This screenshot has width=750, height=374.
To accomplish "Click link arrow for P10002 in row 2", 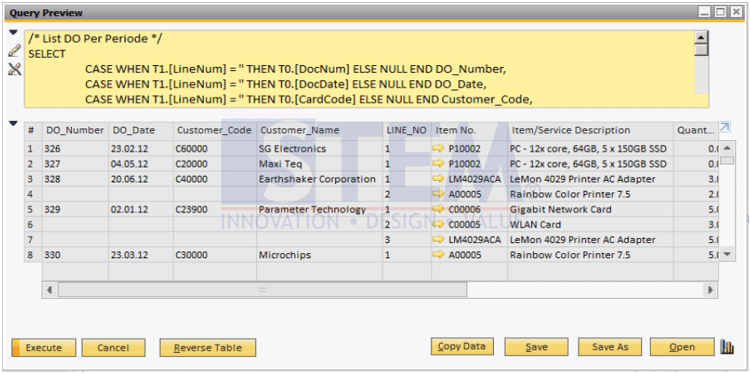I will [x=438, y=164].
